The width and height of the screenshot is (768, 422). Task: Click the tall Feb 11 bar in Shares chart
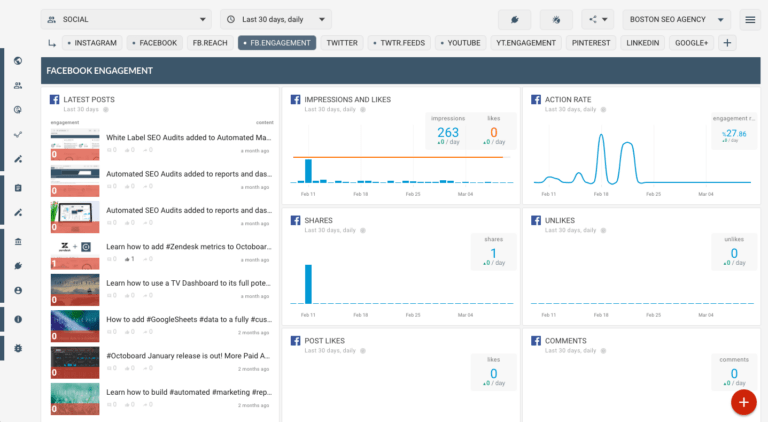308,284
